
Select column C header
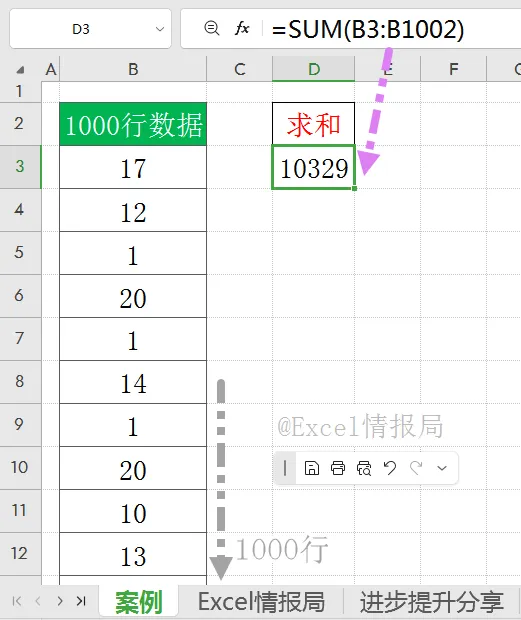240,70
